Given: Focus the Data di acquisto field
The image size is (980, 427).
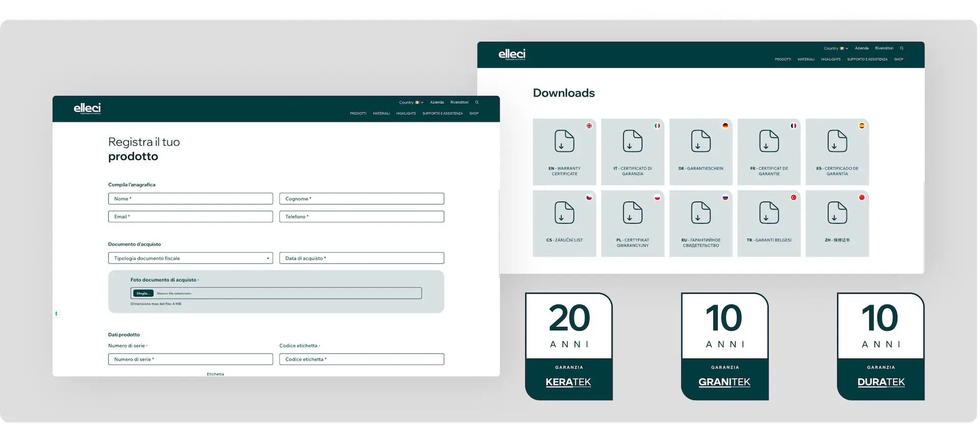Looking at the screenshot, I should (x=361, y=258).
